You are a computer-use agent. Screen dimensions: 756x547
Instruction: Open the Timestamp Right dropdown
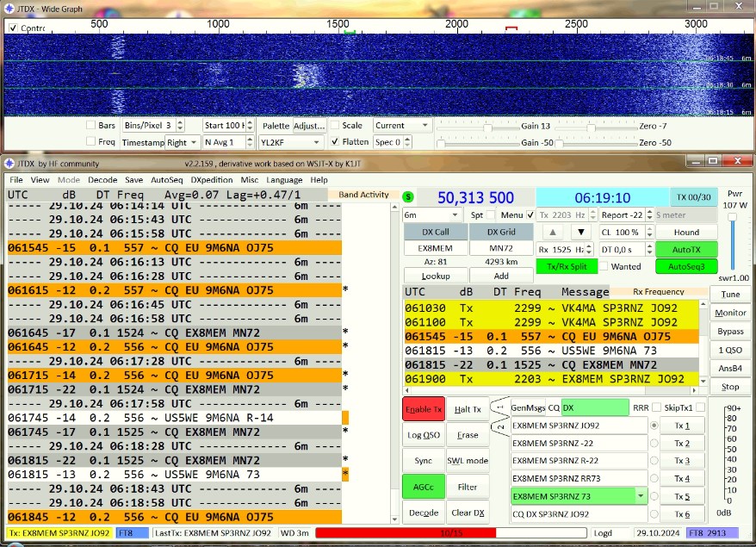click(x=182, y=142)
